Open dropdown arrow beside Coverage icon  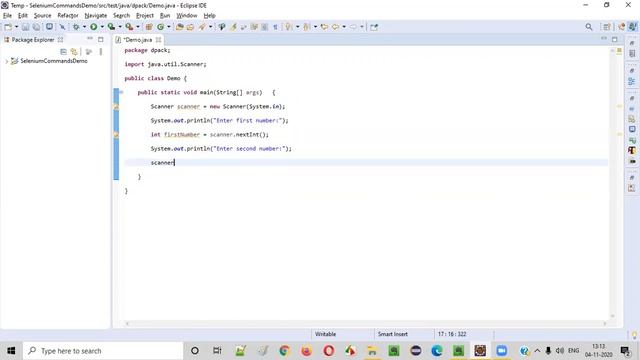120,27
